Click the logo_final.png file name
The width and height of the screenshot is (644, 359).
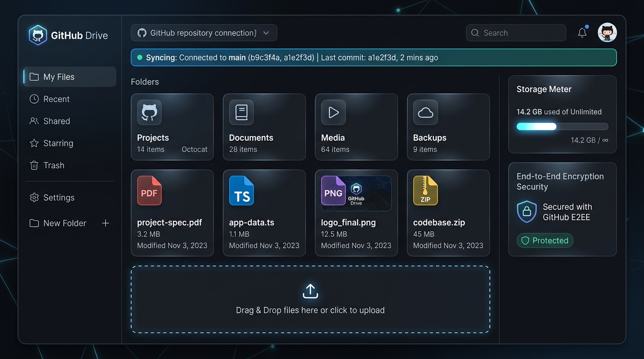pyautogui.click(x=348, y=223)
